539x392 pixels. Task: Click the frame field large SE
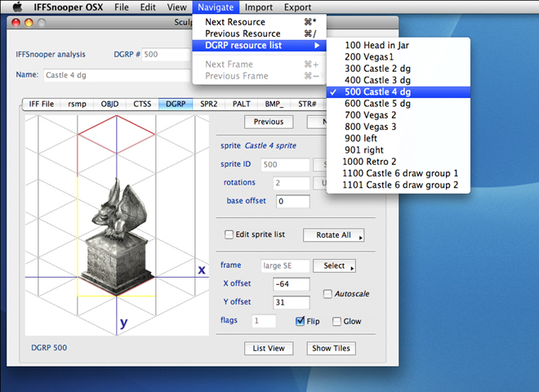(x=285, y=265)
